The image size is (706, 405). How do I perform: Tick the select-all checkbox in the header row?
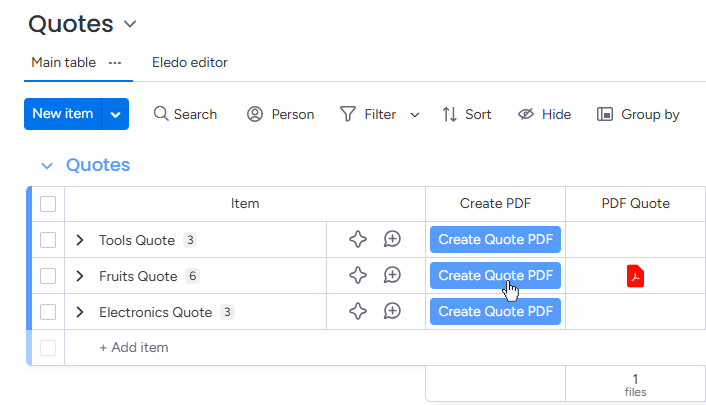click(48, 204)
